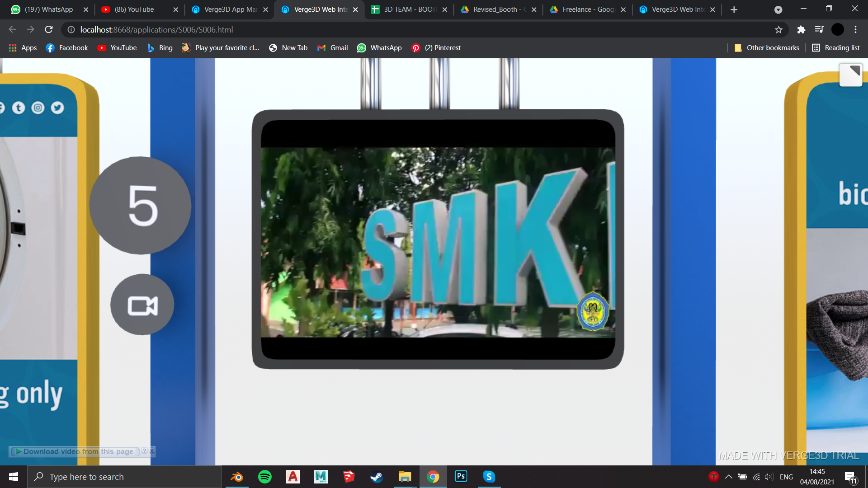Open the volume control in system tray
This screenshot has width=868, height=488.
point(769,477)
